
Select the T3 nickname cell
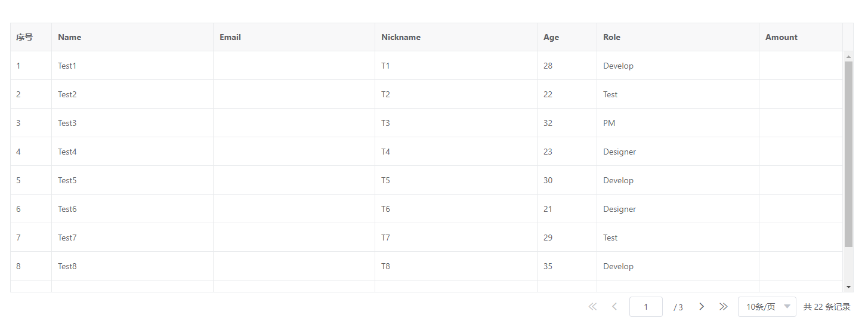click(386, 123)
